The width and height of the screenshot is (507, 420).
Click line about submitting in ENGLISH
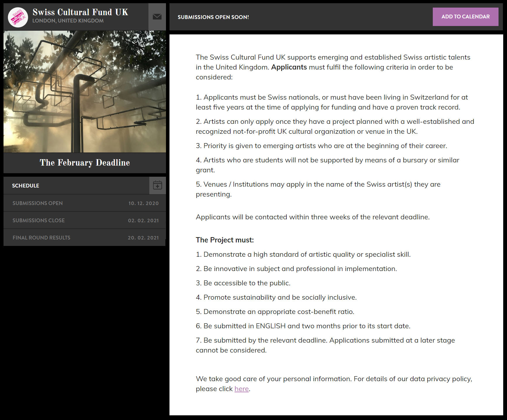click(303, 326)
